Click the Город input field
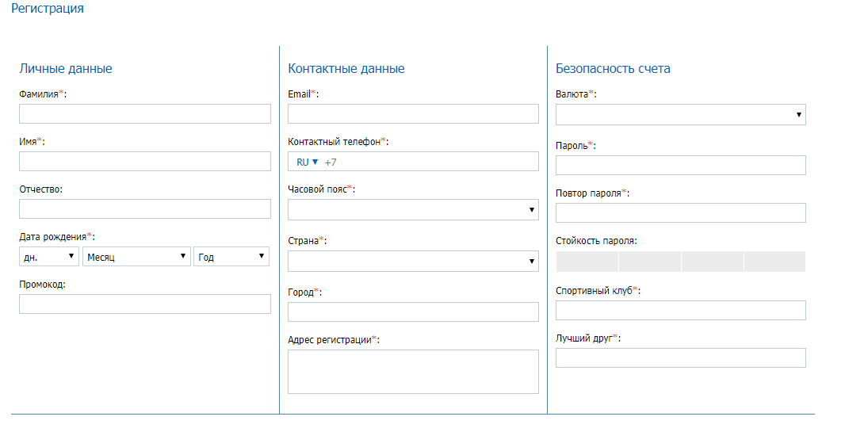This screenshot has height=428, width=868. 413,312
